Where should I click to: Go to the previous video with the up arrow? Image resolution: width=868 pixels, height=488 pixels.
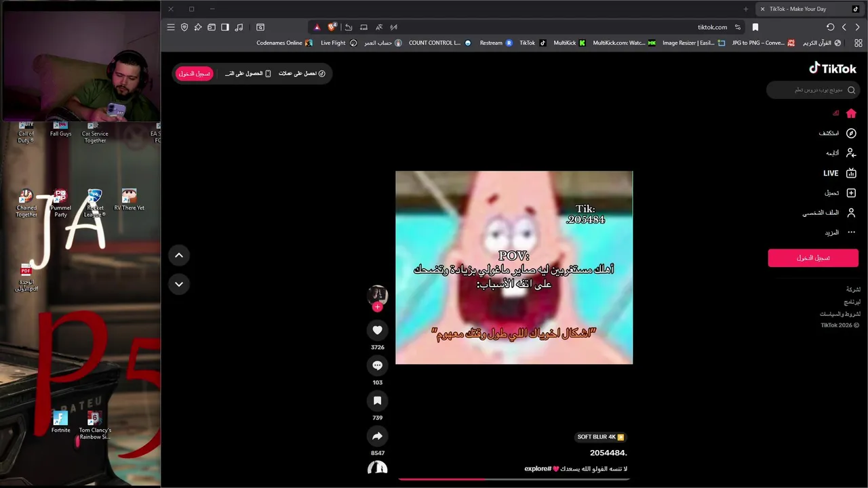coord(179,256)
